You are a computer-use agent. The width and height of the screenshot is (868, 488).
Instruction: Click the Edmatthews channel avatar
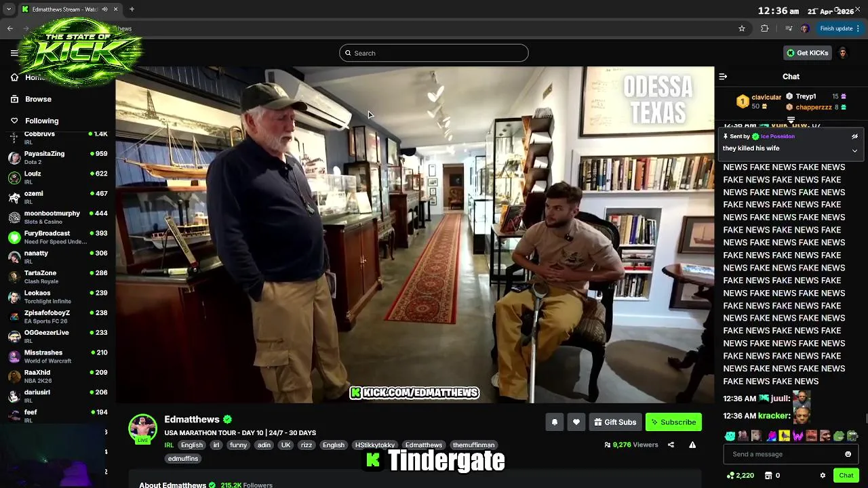click(142, 428)
